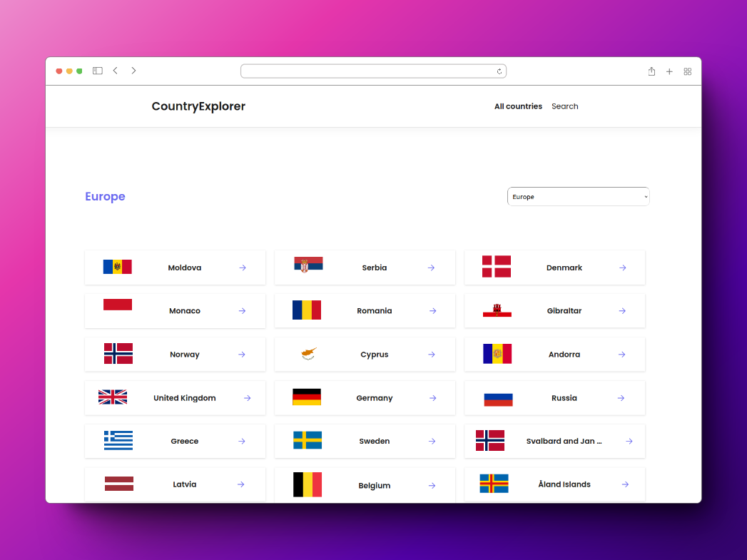Select the Germany country name
This screenshot has height=560, width=747.
point(375,398)
